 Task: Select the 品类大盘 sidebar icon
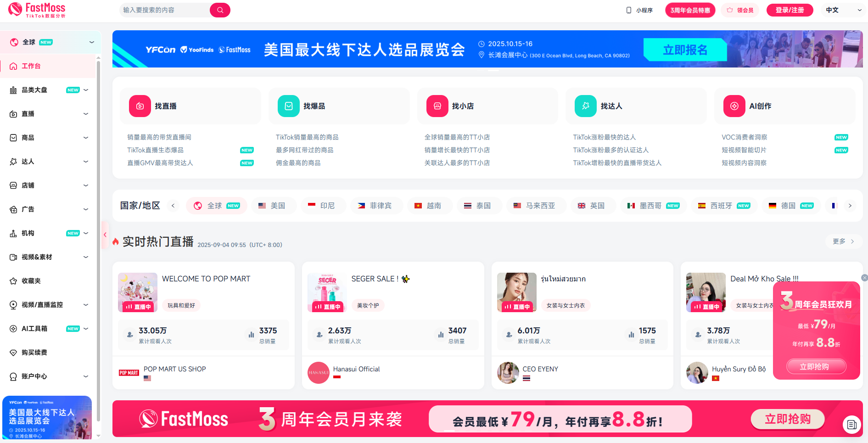tap(13, 90)
